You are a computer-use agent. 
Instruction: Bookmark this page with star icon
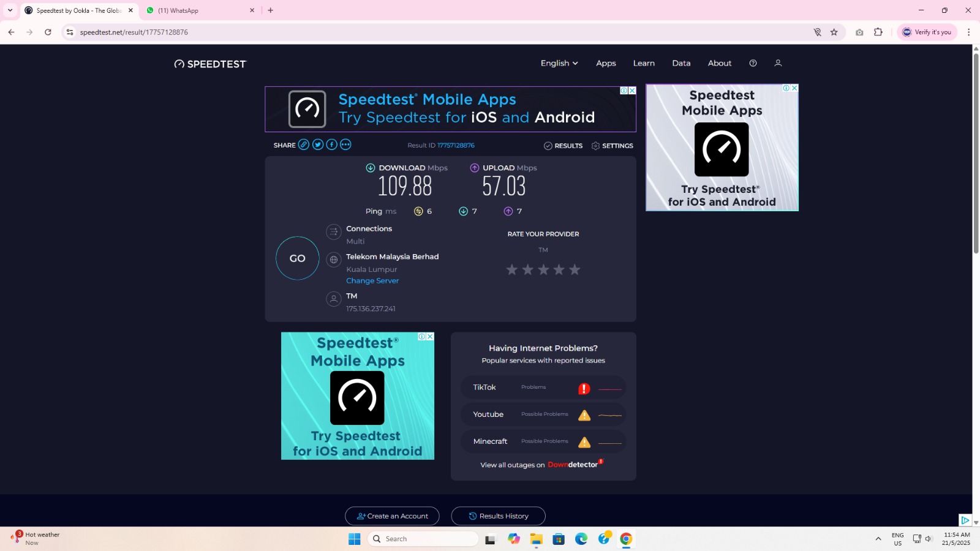tap(834, 32)
